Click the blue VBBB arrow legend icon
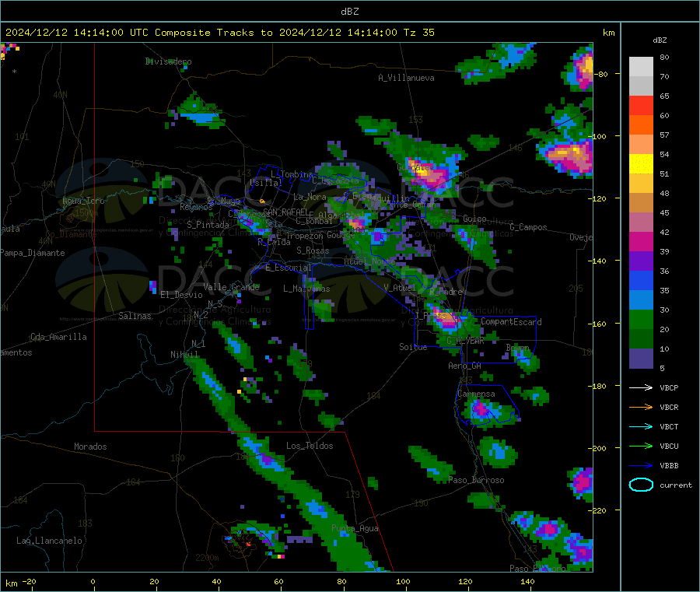 pyautogui.click(x=641, y=466)
